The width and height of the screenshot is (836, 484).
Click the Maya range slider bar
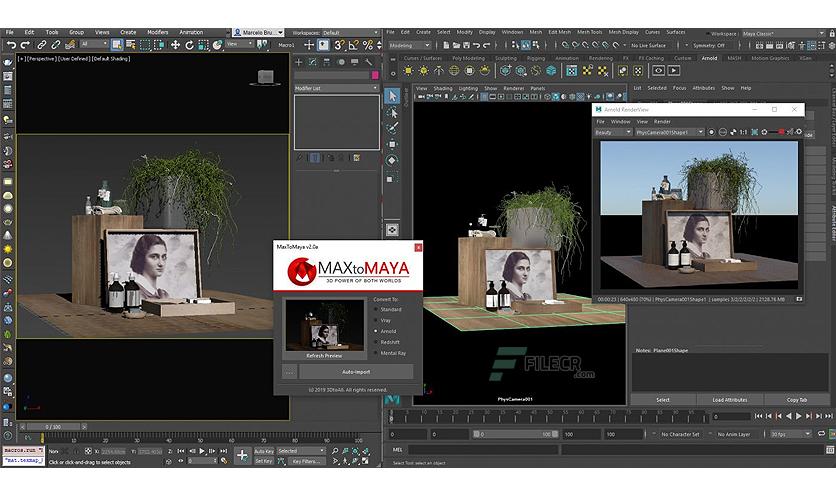(516, 434)
